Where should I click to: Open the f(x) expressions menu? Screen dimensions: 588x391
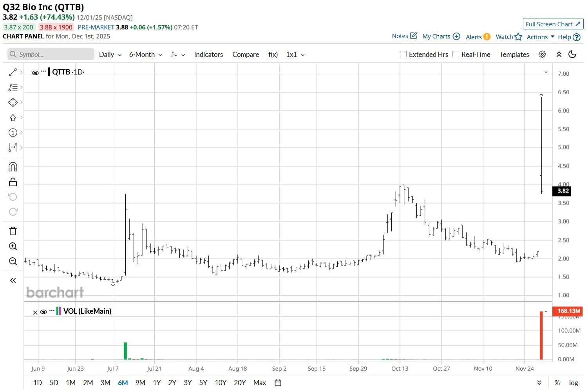tap(273, 55)
